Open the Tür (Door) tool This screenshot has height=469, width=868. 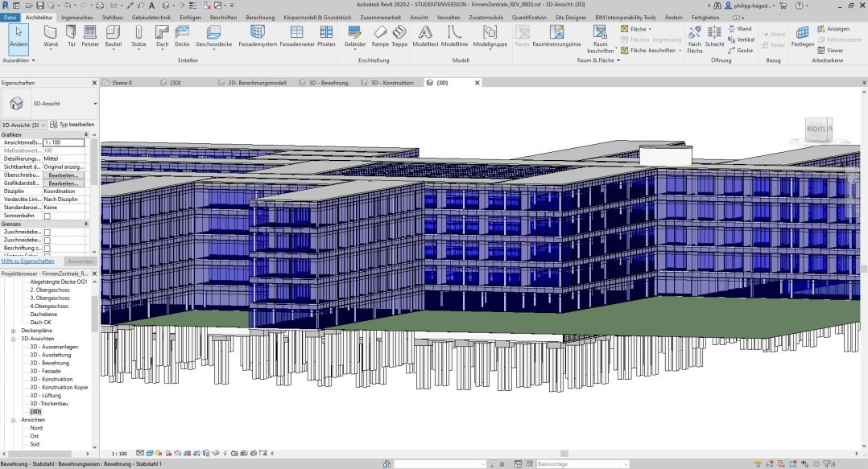[x=72, y=35]
